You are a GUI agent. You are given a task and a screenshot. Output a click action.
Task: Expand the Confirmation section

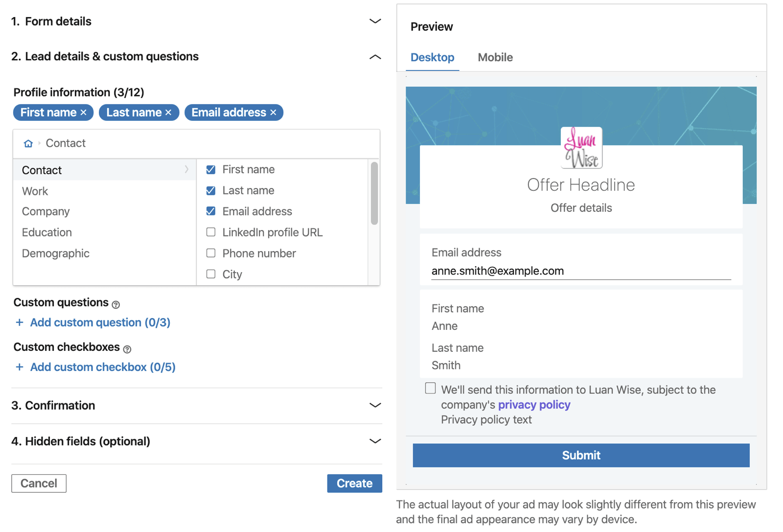pos(375,405)
